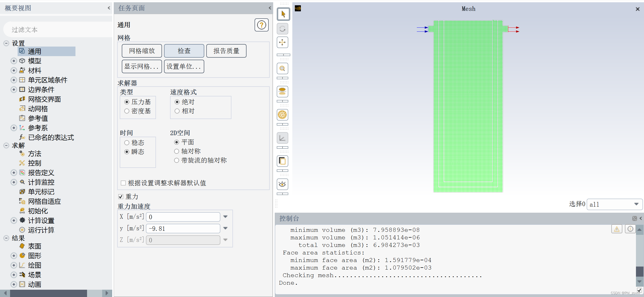Viewport: 644px width, 297px height.
Task: Open the visibility eye icon options
Action: click(x=282, y=184)
